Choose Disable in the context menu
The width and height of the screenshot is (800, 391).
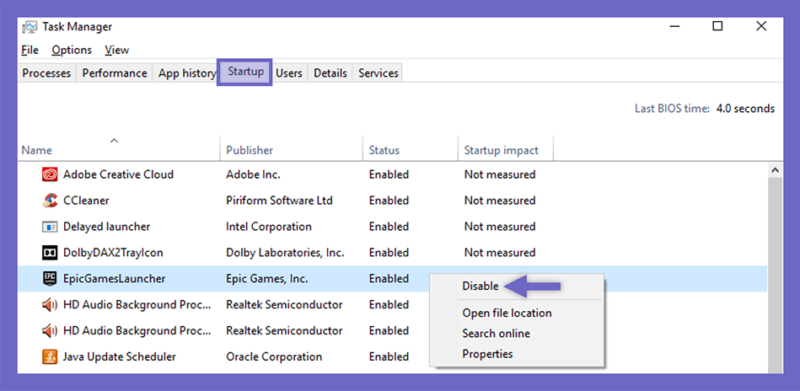coord(480,286)
